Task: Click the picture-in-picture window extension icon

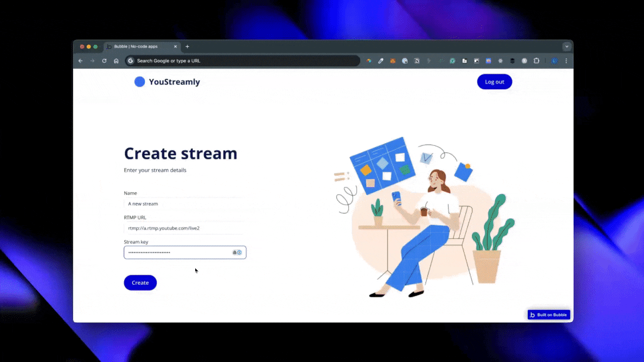Action: 476,61
